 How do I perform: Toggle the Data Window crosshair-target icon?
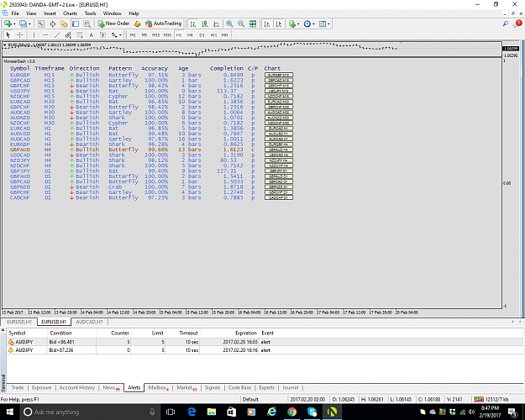coord(52,24)
